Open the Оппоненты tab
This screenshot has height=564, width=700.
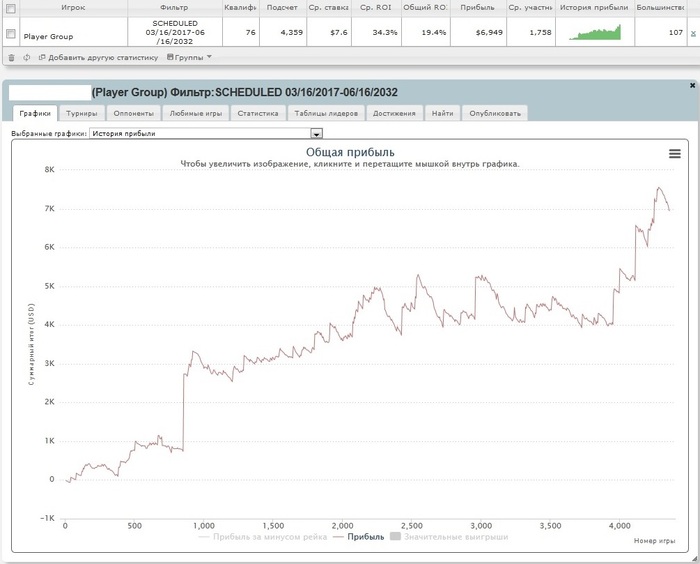[133, 113]
